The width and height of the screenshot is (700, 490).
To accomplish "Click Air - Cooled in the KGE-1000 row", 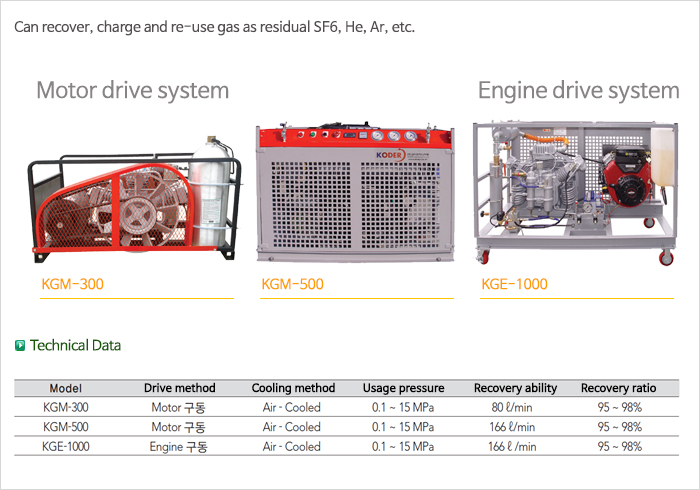I will [292, 447].
